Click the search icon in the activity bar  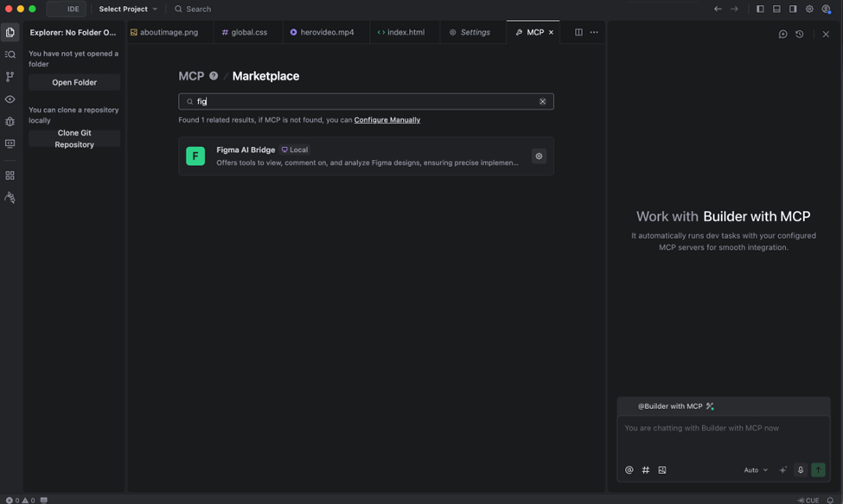(x=10, y=54)
